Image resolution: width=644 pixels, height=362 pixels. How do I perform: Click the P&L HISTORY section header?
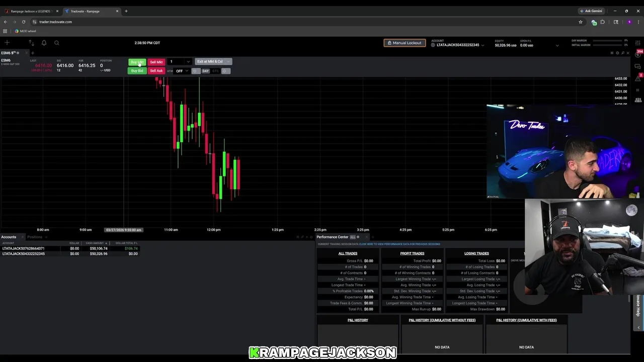click(358, 320)
